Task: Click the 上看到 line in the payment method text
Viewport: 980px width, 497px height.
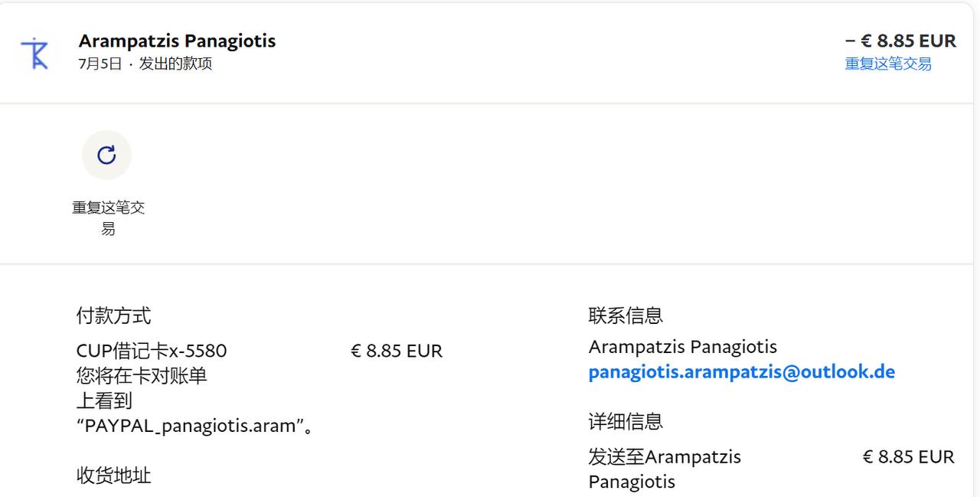Action: point(104,401)
